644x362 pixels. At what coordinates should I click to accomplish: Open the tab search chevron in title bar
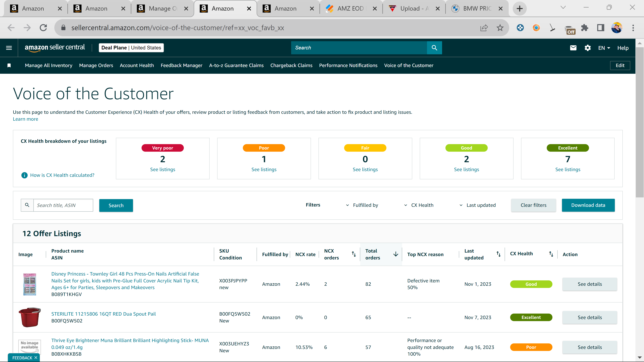coord(563,8)
